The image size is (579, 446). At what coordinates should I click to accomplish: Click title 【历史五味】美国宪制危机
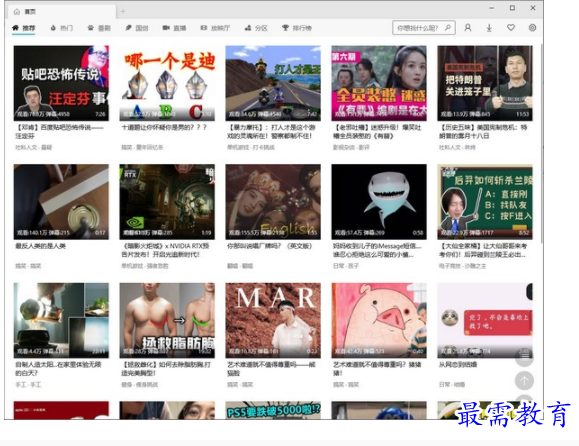click(483, 131)
